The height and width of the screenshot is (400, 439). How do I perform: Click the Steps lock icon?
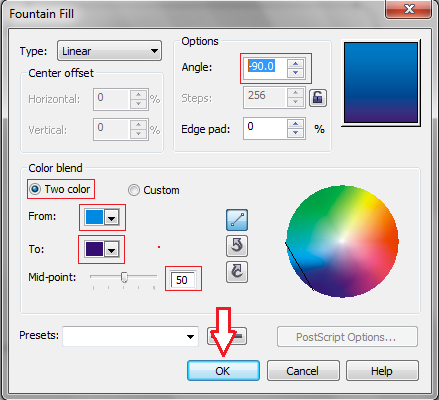pyautogui.click(x=318, y=98)
